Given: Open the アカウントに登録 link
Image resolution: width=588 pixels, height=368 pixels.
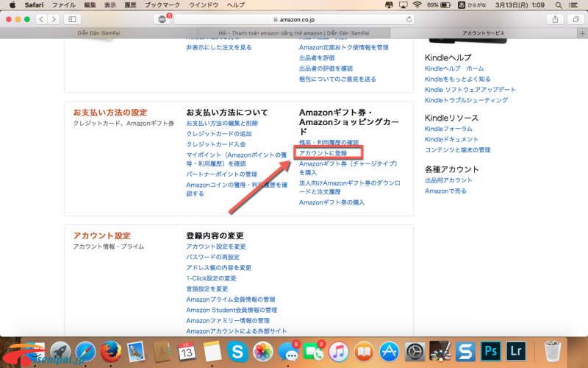Looking at the screenshot, I should click(x=323, y=153).
